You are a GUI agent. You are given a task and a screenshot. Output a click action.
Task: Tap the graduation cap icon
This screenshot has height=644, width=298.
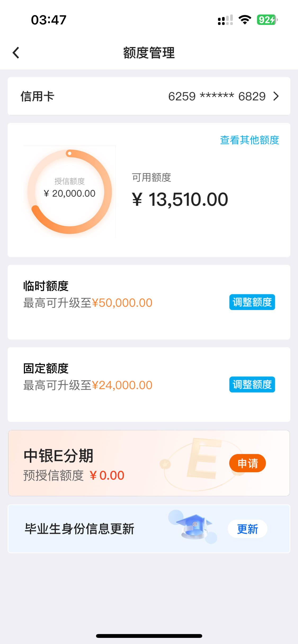pyautogui.click(x=195, y=526)
